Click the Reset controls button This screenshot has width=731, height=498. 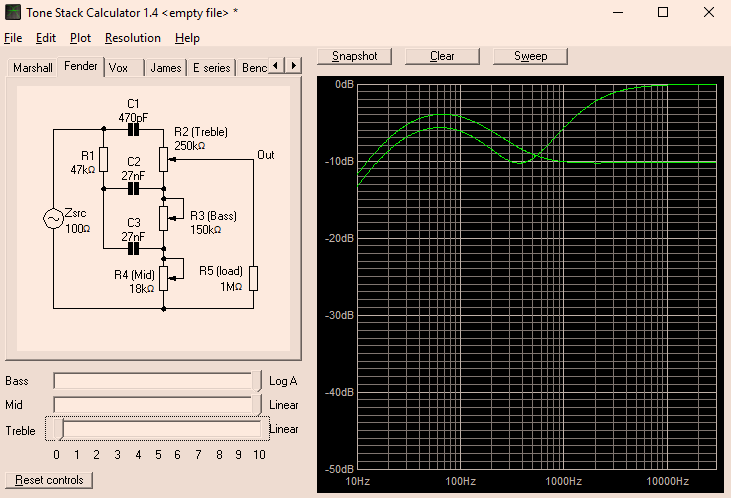[49, 480]
